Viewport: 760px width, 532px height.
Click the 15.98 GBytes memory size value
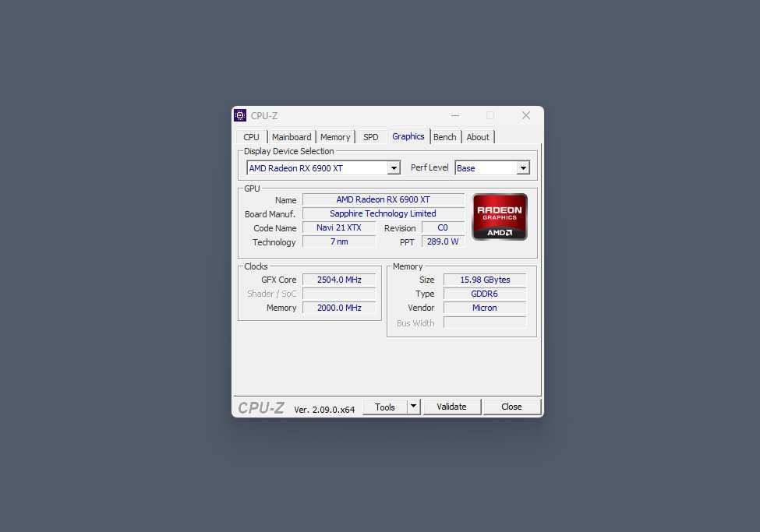[485, 280]
